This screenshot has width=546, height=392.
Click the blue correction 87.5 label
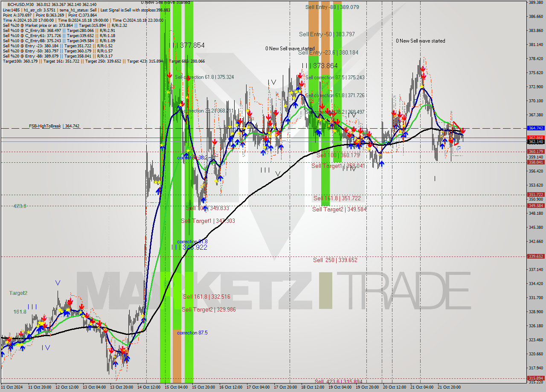pos(192,333)
